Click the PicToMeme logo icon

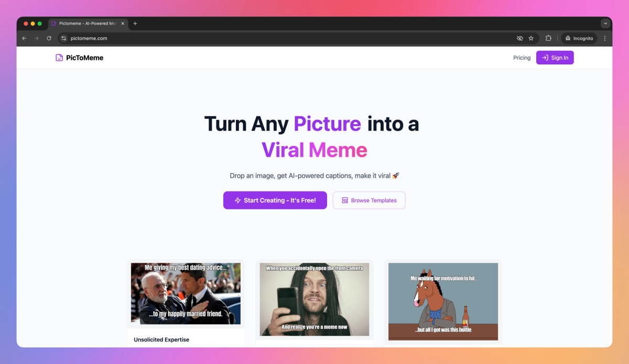59,58
